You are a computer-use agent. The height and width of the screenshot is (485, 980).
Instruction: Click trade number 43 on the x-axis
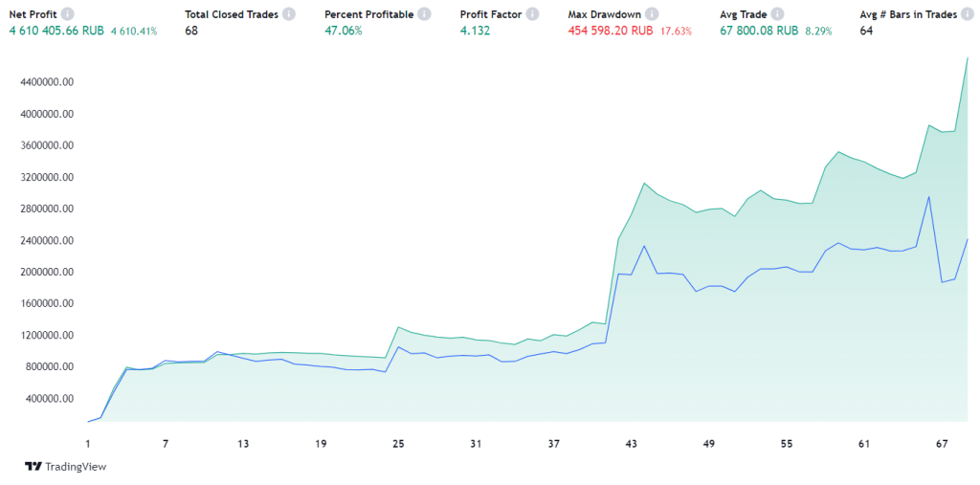[632, 445]
